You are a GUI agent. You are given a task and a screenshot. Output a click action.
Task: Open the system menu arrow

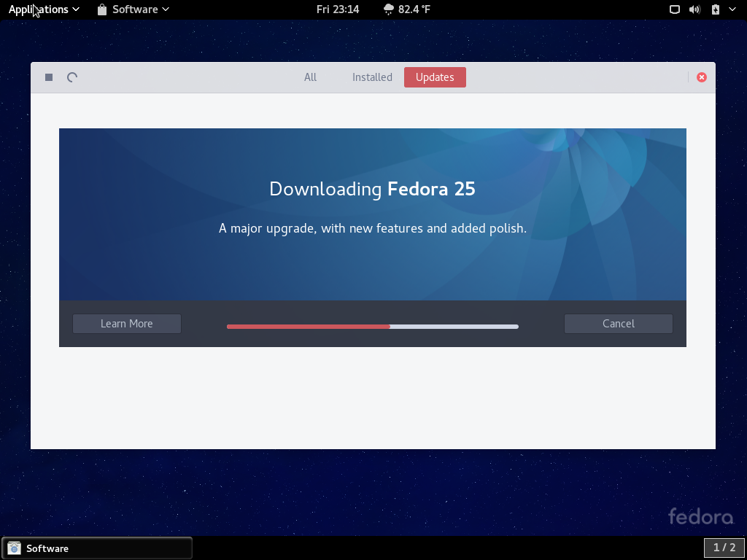pos(732,9)
